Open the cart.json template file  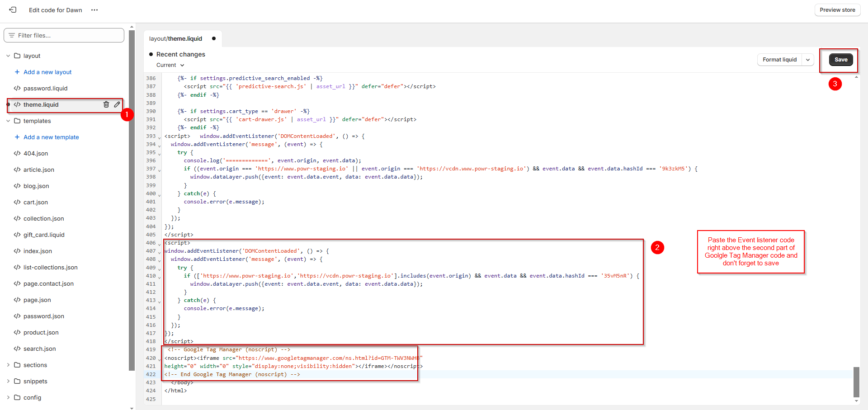(x=36, y=202)
